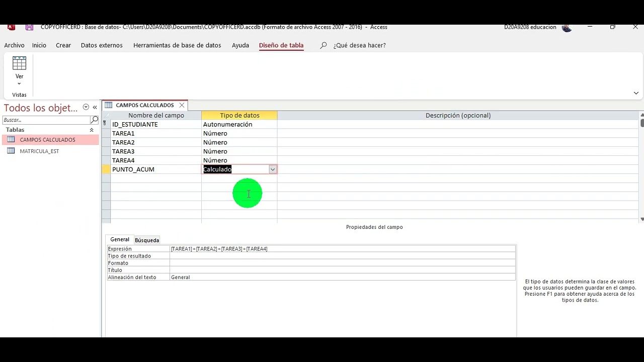Collapse navigation pane with double chevron
The height and width of the screenshot is (362, 644).
tap(95, 107)
